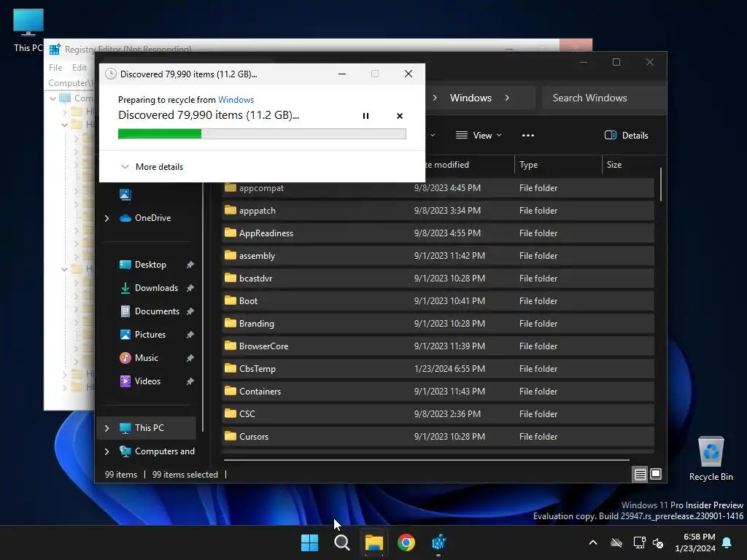The width and height of the screenshot is (747, 560).
Task: Open the three-dots See more menu
Action: (528, 135)
